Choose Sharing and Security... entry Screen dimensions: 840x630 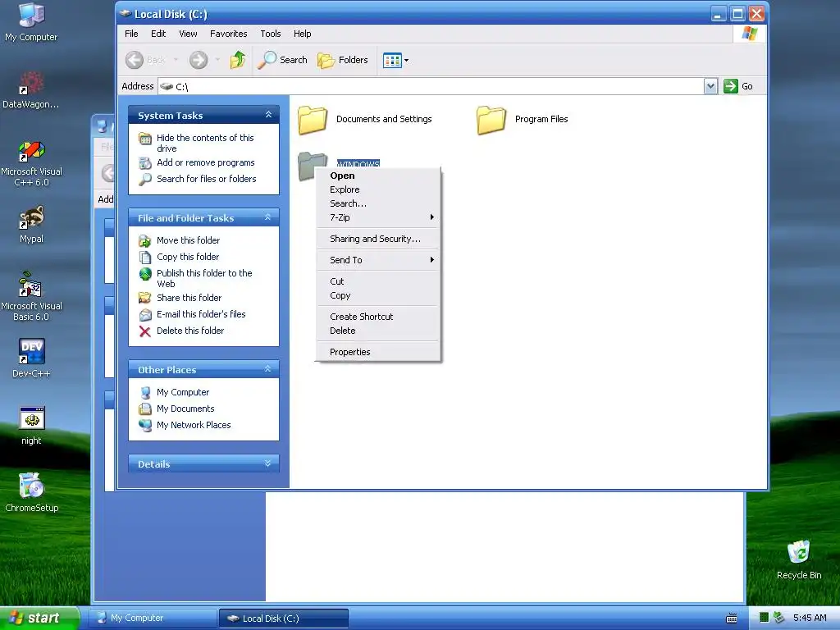377,239
